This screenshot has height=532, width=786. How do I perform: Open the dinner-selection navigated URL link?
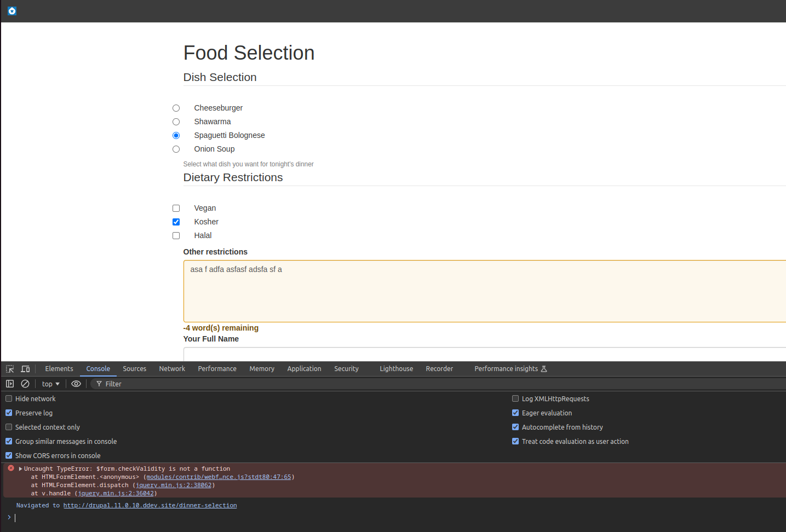(x=150, y=506)
